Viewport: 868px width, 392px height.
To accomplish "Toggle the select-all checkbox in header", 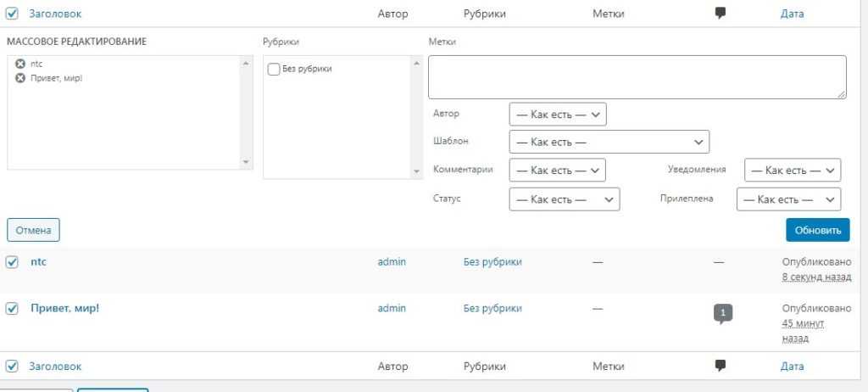I will 13,14.
